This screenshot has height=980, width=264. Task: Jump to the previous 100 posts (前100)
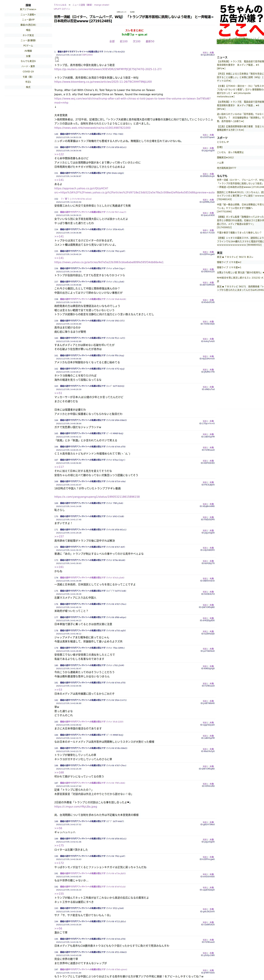(123, 41)
